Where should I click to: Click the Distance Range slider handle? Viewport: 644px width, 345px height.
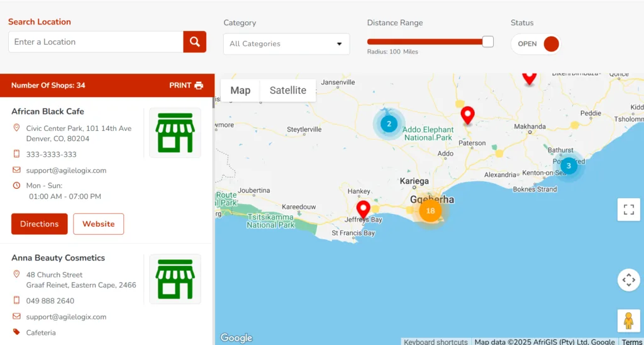(487, 42)
